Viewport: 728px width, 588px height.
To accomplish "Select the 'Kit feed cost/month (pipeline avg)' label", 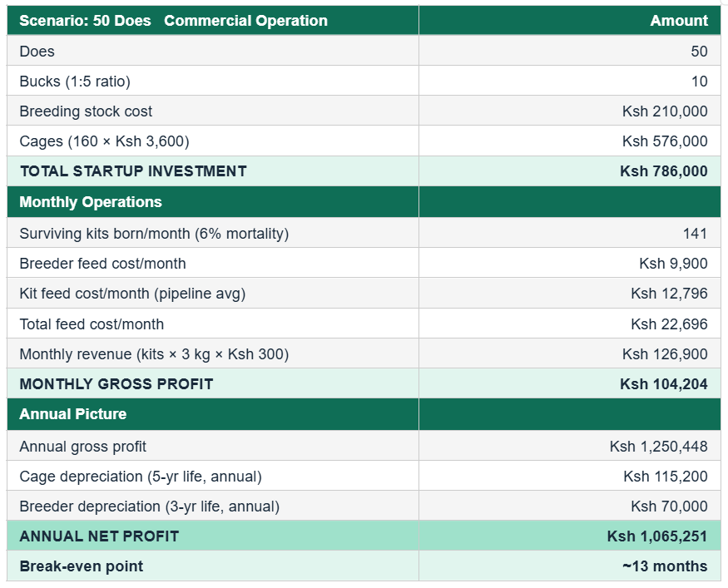I will click(x=132, y=294).
